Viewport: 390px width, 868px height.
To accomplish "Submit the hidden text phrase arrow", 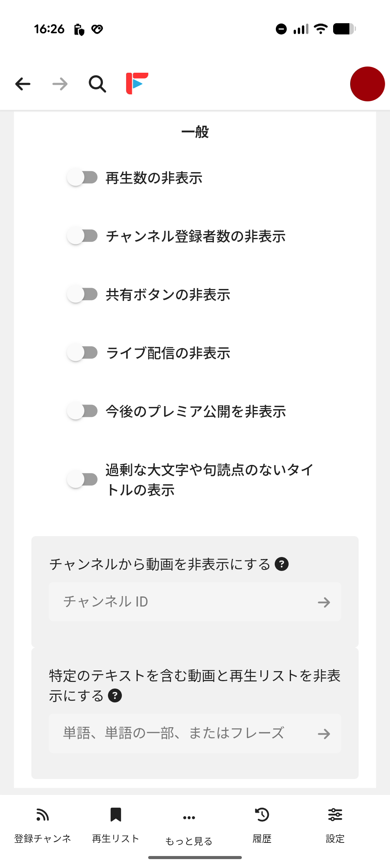I will [324, 734].
